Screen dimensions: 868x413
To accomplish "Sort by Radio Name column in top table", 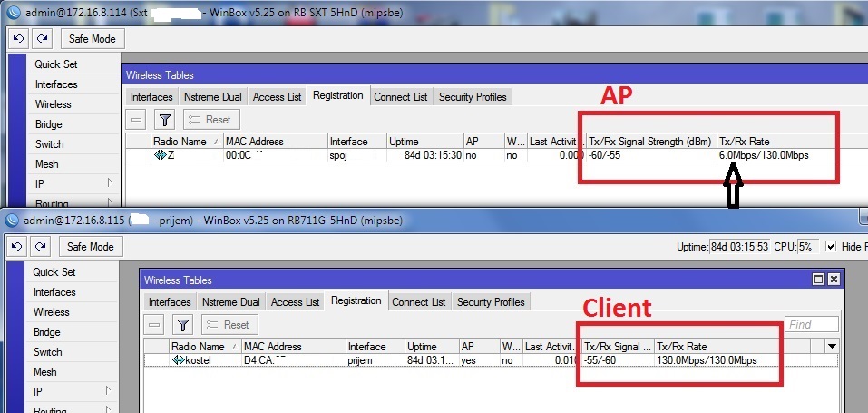I will [187, 142].
